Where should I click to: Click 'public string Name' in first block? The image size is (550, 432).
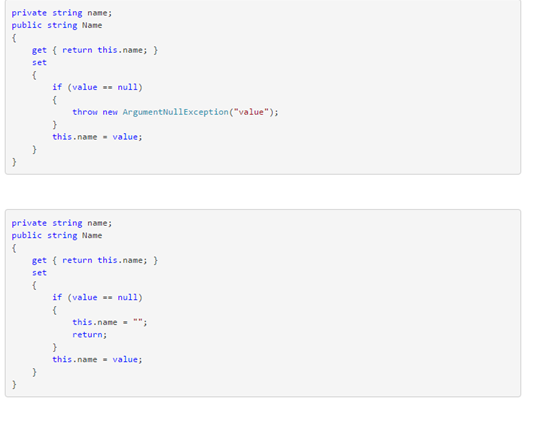tap(57, 25)
